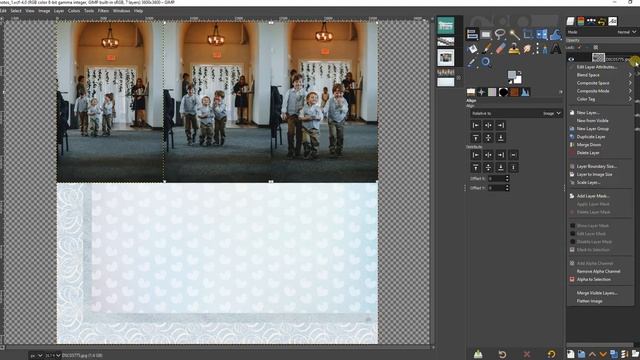The image size is (640, 360).
Task: Select the Rectangle Select tool
Action: pos(486,35)
